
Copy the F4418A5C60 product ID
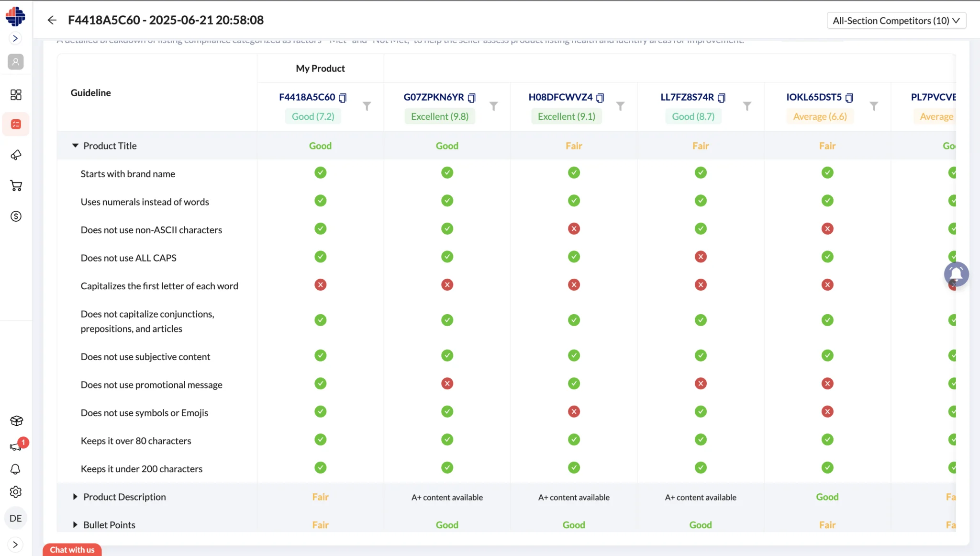pos(343,98)
